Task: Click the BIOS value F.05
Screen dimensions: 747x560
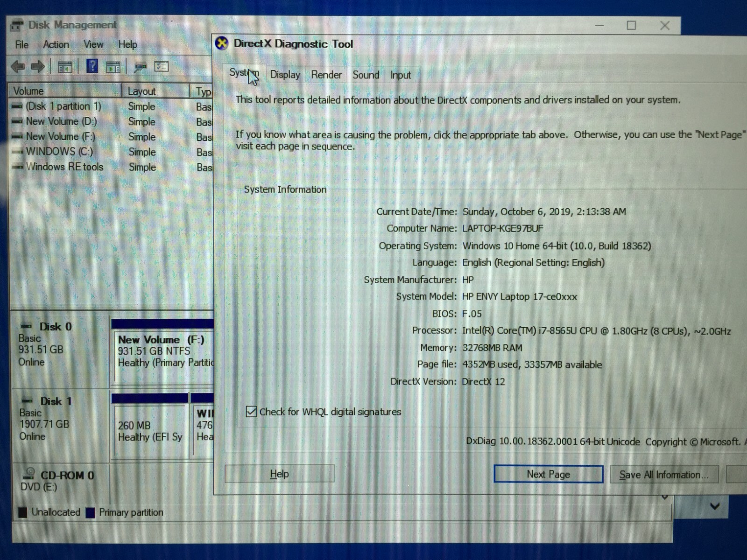Action: click(472, 314)
